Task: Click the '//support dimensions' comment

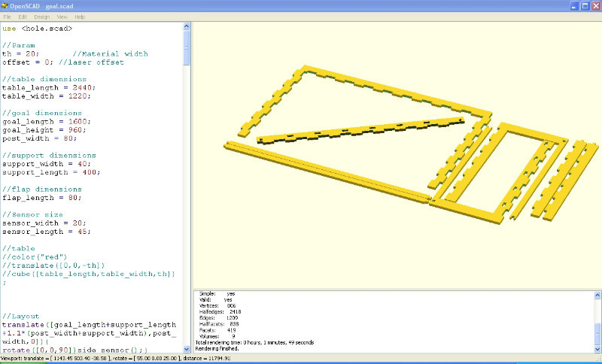Action: pos(49,156)
